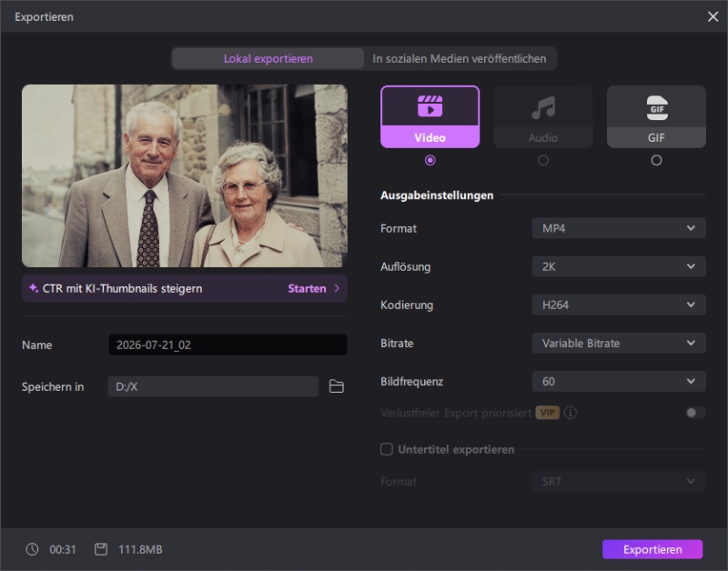Viewport: 728px width, 571px height.
Task: Choose the Audio music note icon
Action: click(543, 107)
